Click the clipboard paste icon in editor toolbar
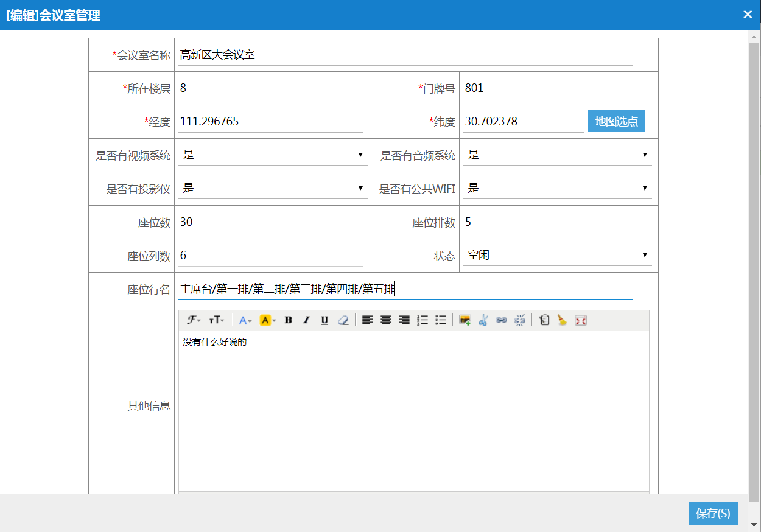The height and width of the screenshot is (532, 761). coord(544,320)
